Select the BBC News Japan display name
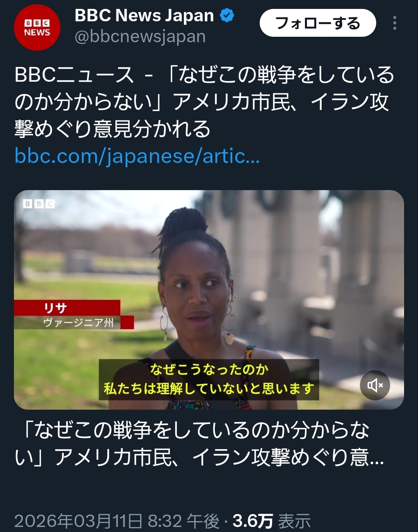 click(144, 15)
